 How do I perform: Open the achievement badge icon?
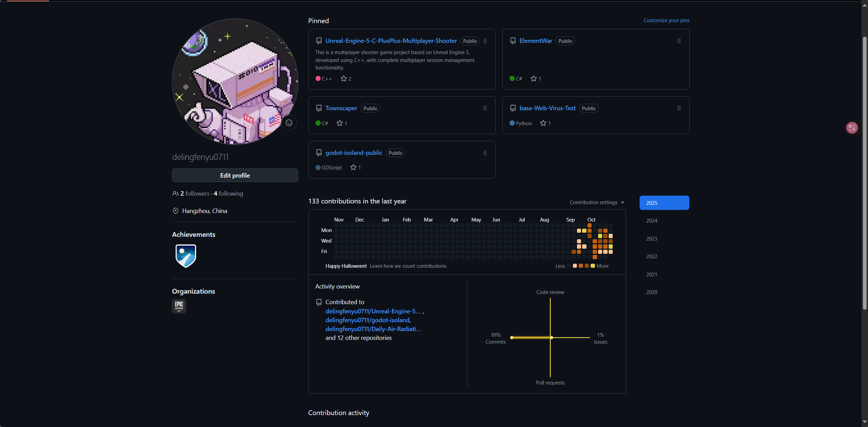[186, 256]
